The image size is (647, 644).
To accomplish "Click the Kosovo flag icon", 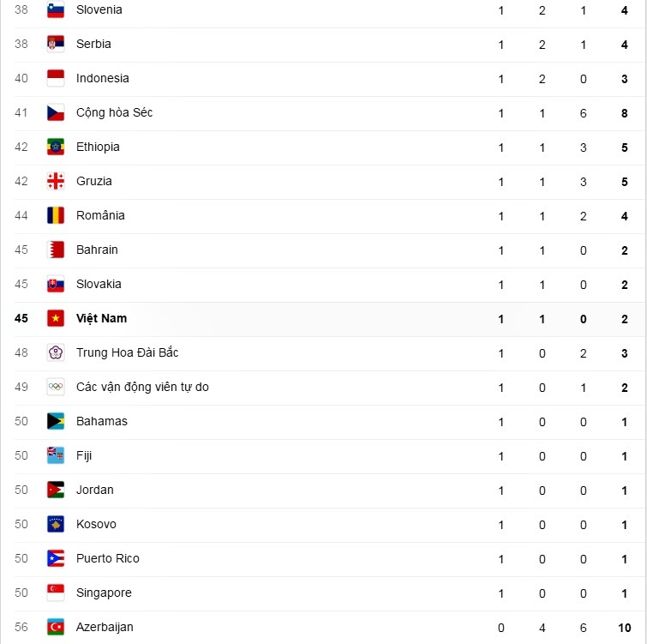I will coord(56,525).
